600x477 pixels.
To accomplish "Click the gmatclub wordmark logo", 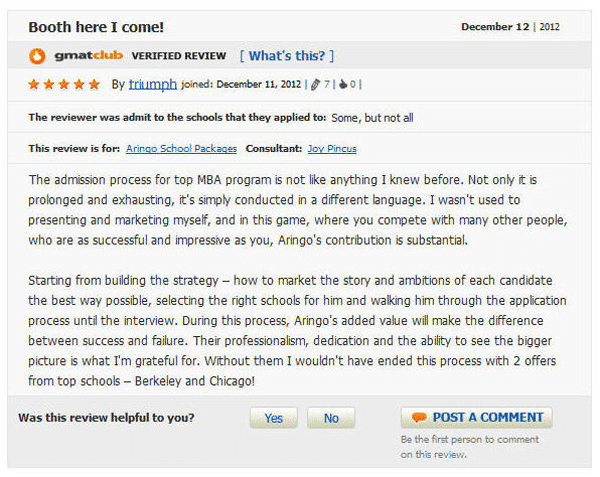I will coord(88,56).
